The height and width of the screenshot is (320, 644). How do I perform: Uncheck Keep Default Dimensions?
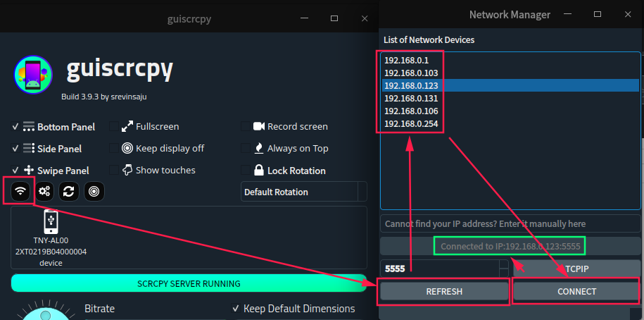pyautogui.click(x=236, y=309)
